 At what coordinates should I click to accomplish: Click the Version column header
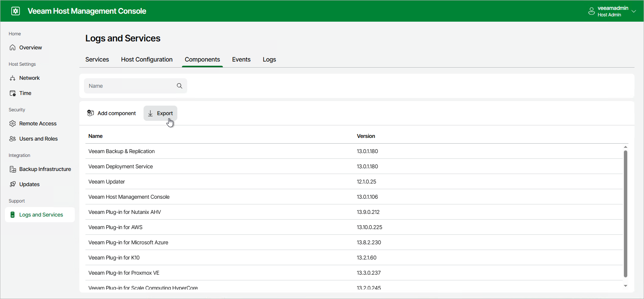tap(366, 136)
